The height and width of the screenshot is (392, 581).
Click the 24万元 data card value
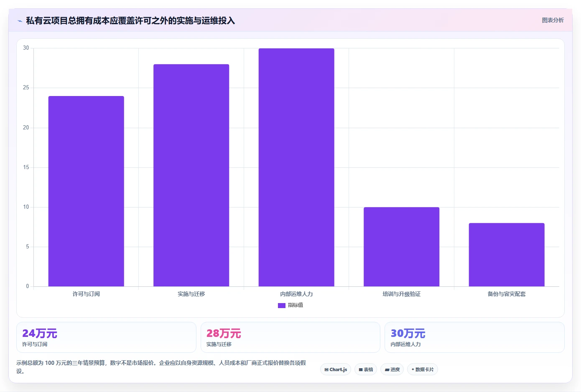tap(40, 333)
